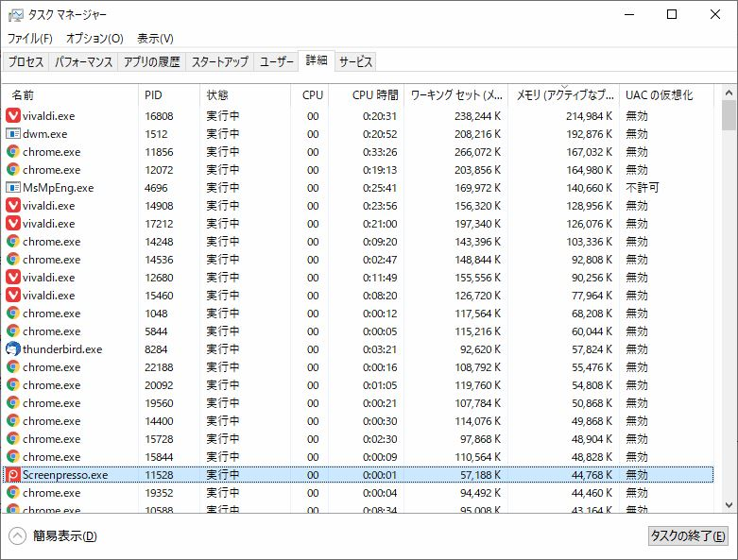Click the CPU time value 0:33:26
The image size is (738, 560).
click(x=380, y=152)
